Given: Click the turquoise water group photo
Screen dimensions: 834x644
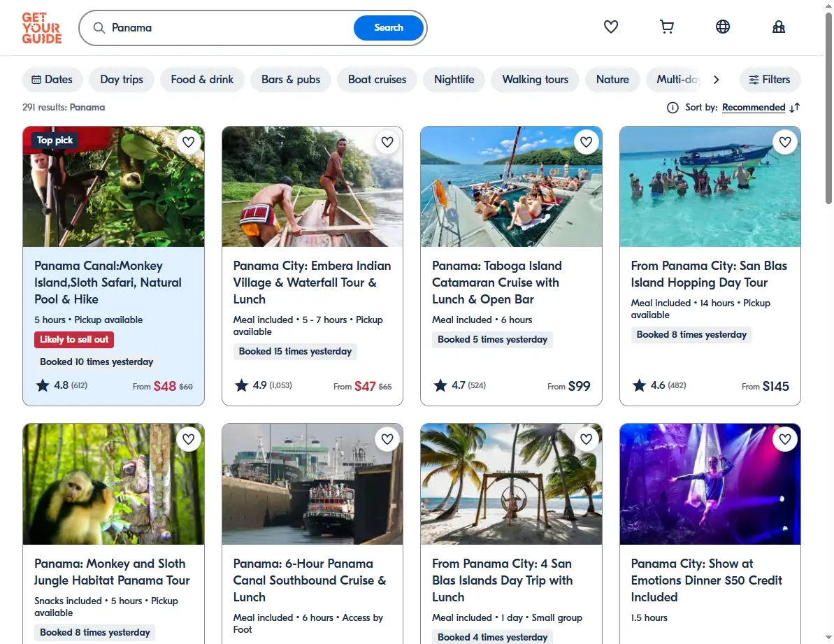Looking at the screenshot, I should click(710, 187).
